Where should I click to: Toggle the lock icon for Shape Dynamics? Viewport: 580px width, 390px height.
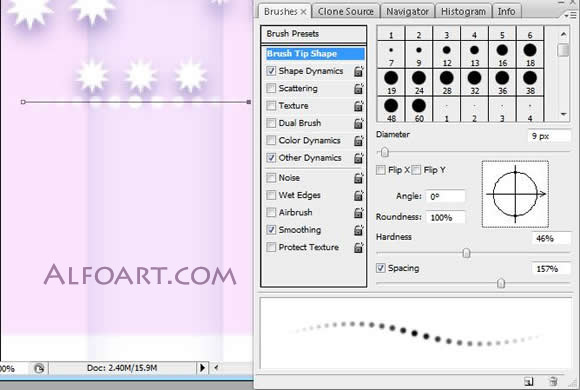point(358,71)
